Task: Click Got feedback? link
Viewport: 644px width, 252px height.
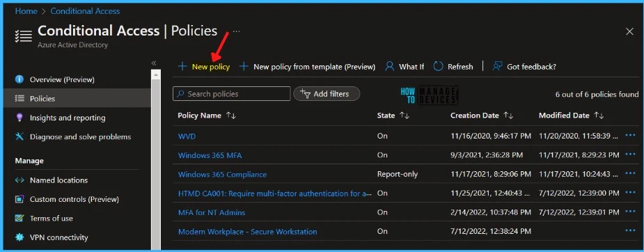Action: (531, 67)
